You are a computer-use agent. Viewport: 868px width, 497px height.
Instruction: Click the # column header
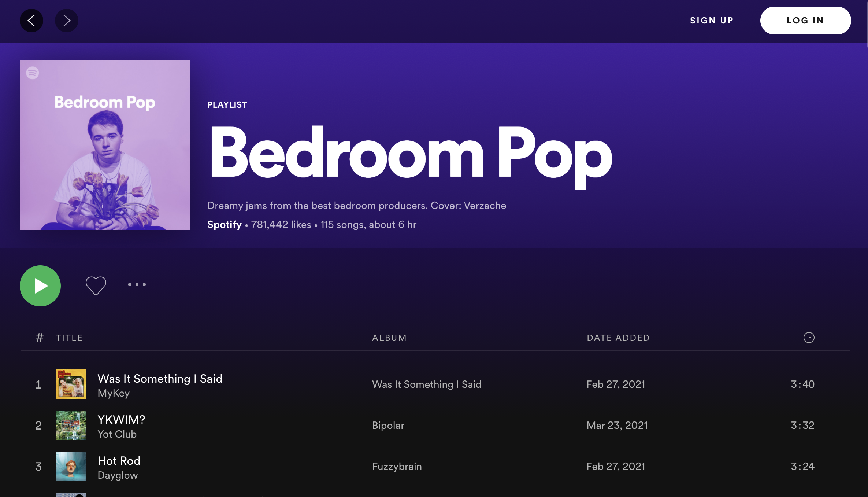[x=40, y=338]
